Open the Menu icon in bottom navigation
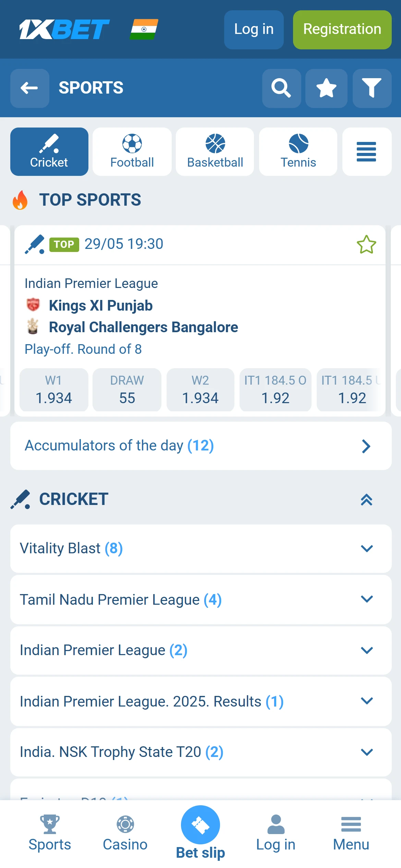The width and height of the screenshot is (401, 868). (351, 831)
